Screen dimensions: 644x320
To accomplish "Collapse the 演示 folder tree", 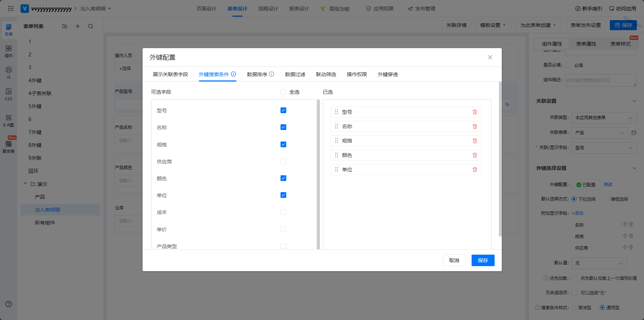I will 26,184.
